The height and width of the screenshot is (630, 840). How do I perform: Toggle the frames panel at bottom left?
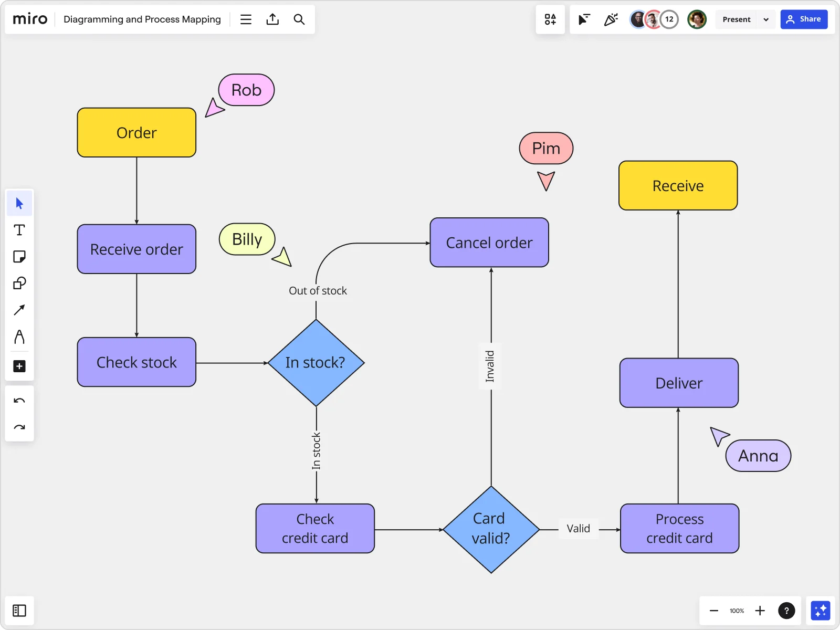point(19,611)
